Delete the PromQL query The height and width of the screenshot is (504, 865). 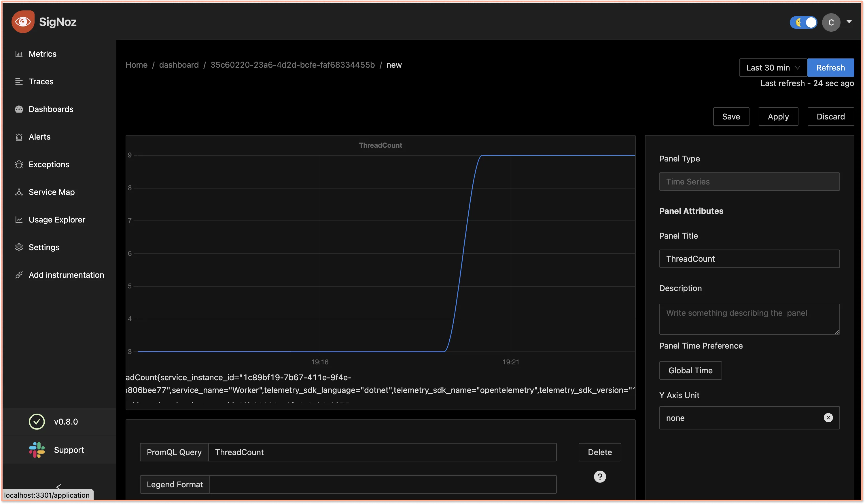600,452
